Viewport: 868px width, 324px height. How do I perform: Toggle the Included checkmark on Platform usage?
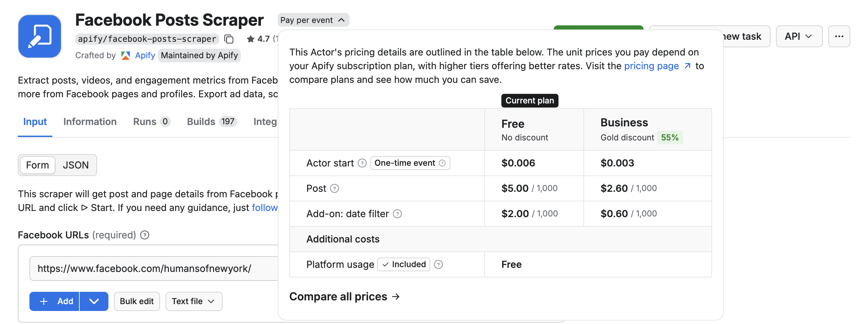point(404,264)
